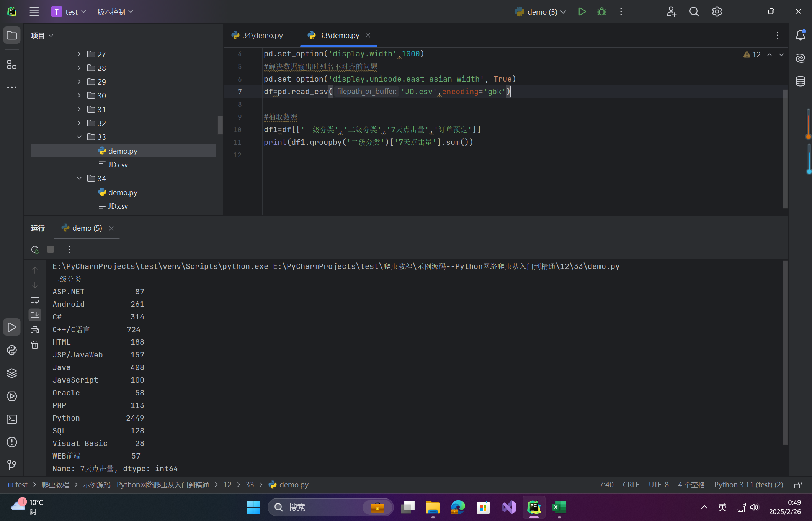Screen dimensions: 812x521
Task: Open Visual Studio from taskbar
Action: coord(508,507)
